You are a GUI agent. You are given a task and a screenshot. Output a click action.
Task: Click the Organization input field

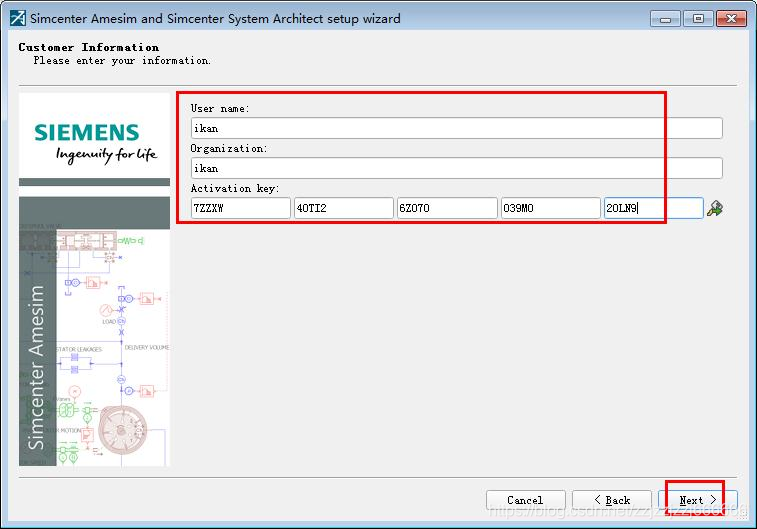click(456, 168)
